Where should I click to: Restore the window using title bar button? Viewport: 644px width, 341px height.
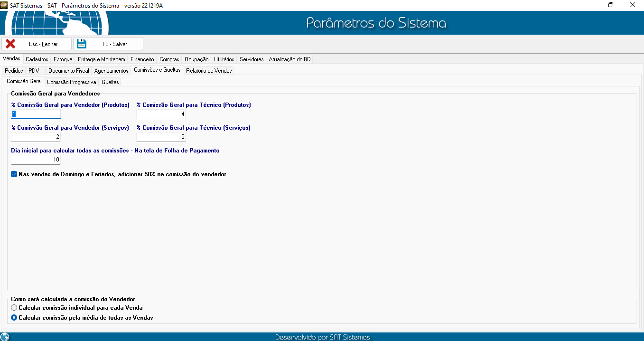(611, 5)
